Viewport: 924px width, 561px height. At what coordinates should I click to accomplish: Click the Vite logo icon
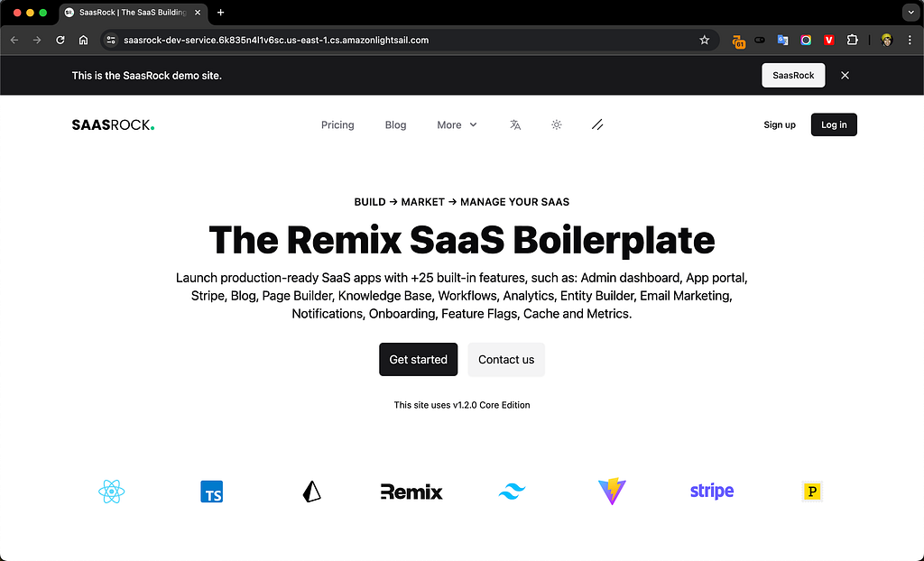click(x=612, y=492)
